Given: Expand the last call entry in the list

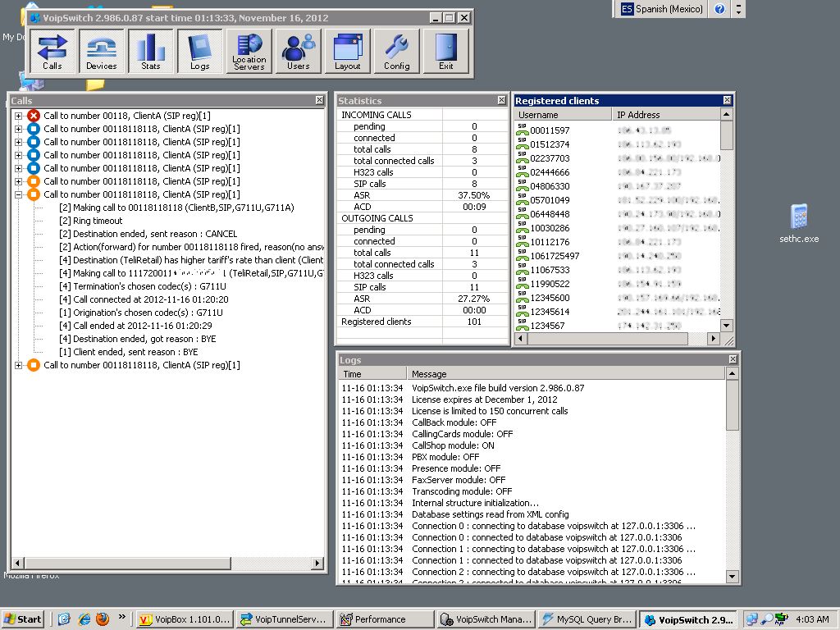Looking at the screenshot, I should pyautogui.click(x=18, y=364).
